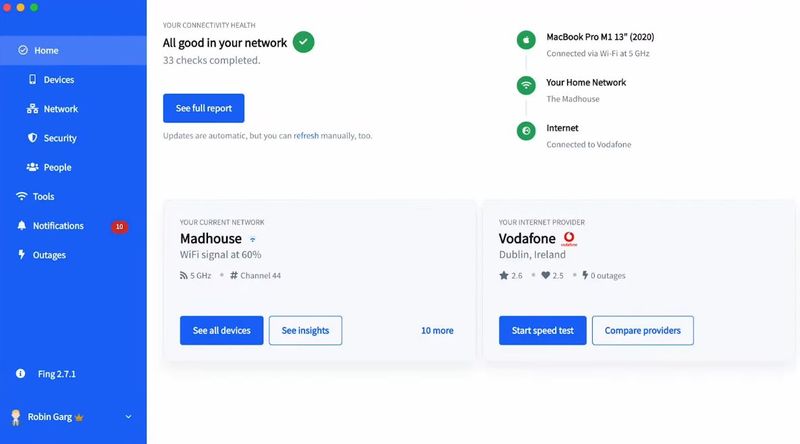Start the internet speed test
Image resolution: width=800 pixels, height=444 pixels.
tap(542, 331)
